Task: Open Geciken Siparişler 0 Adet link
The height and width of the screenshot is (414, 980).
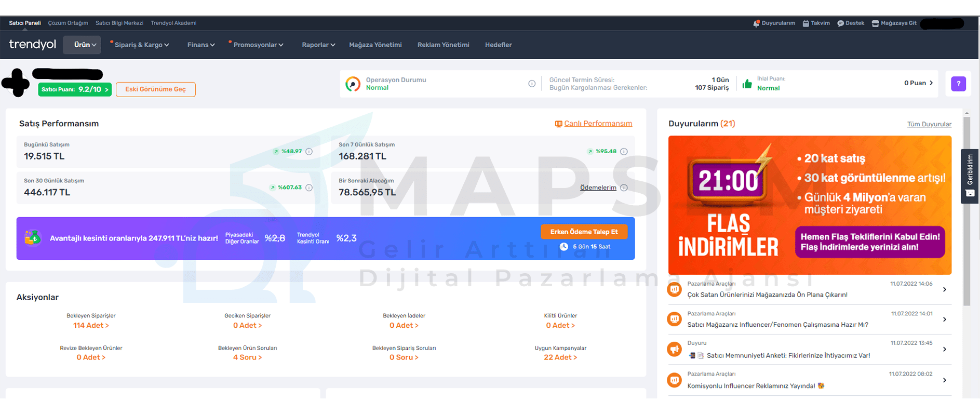Action: tap(248, 326)
